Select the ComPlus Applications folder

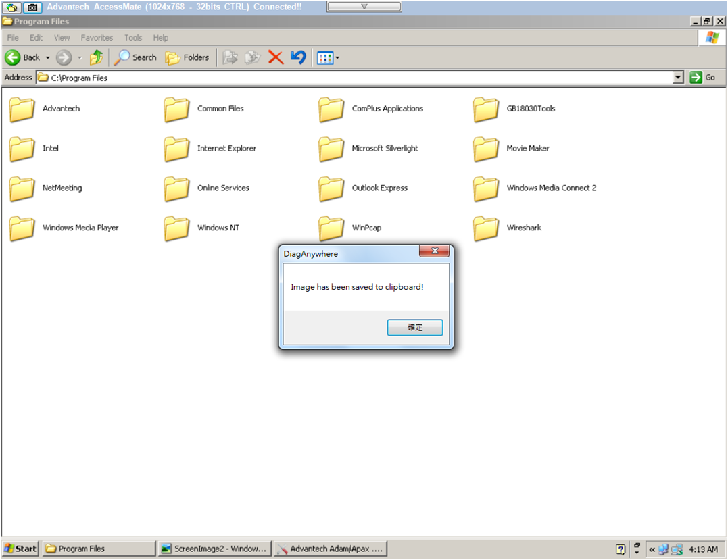point(371,109)
